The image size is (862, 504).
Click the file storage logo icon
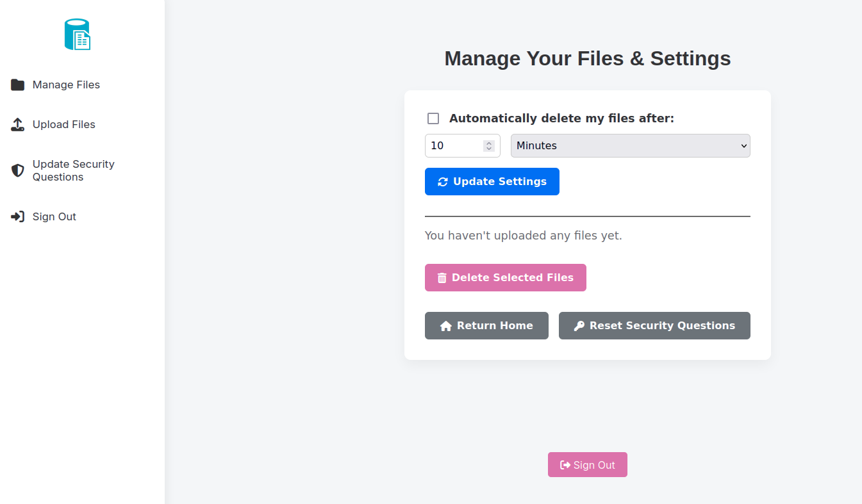click(78, 35)
